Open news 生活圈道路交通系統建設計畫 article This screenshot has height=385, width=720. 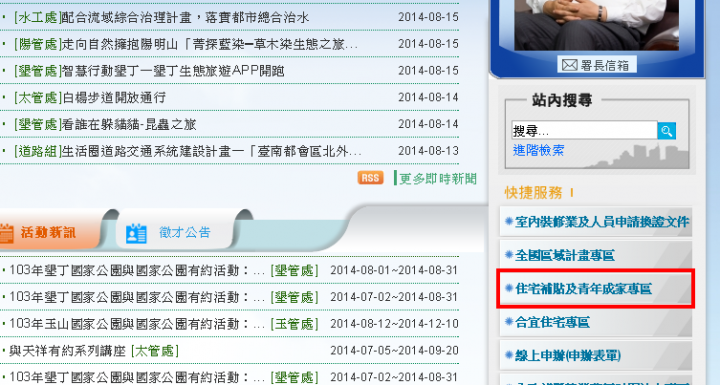pos(212,151)
